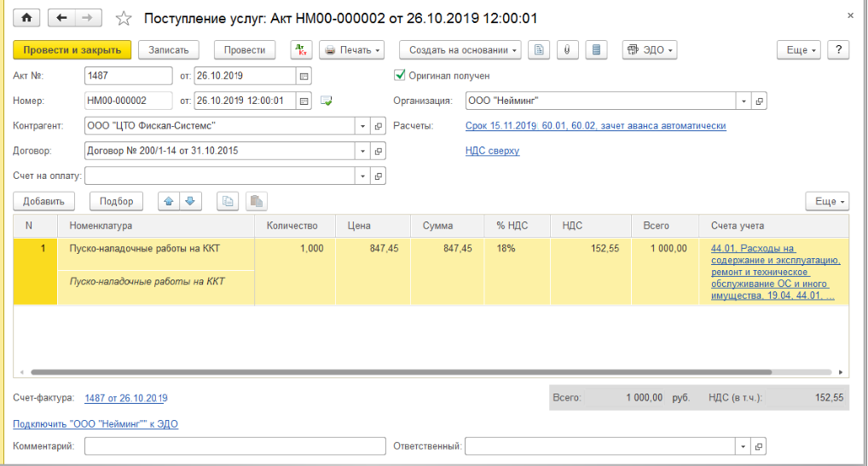Add document to favorites with star icon
This screenshot has width=868, height=466.
click(124, 18)
